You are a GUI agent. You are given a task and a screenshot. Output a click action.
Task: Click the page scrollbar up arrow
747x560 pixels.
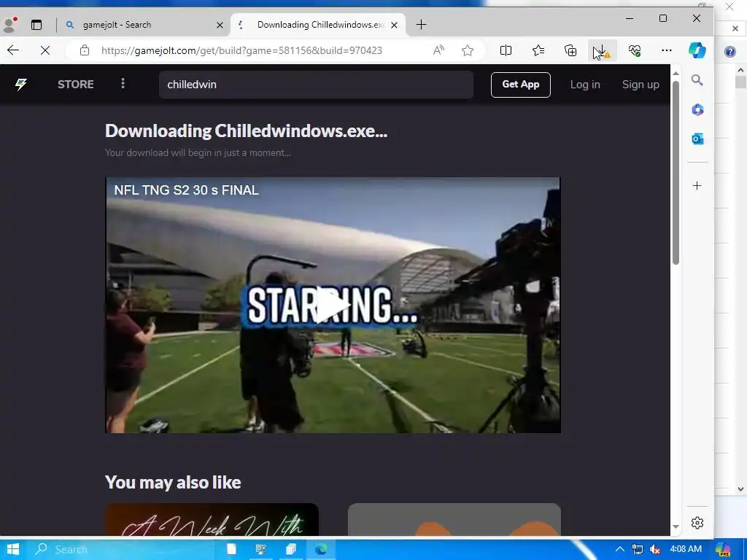pos(676,74)
